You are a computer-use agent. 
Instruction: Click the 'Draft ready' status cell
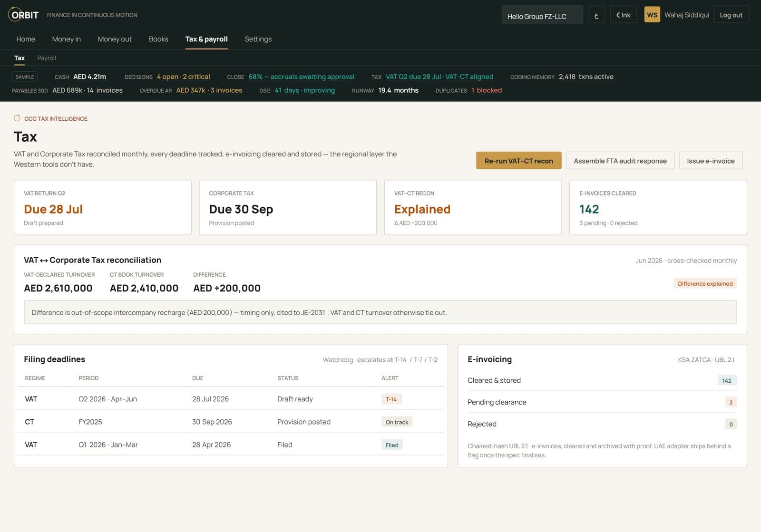click(295, 399)
